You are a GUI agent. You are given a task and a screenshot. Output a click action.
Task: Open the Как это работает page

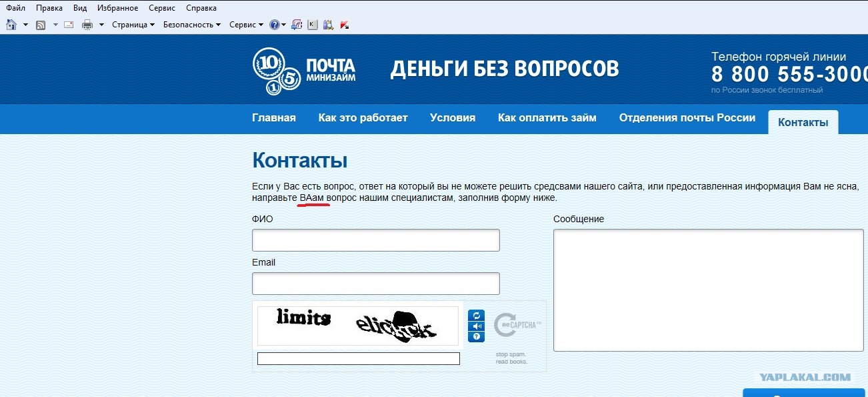[x=363, y=118]
